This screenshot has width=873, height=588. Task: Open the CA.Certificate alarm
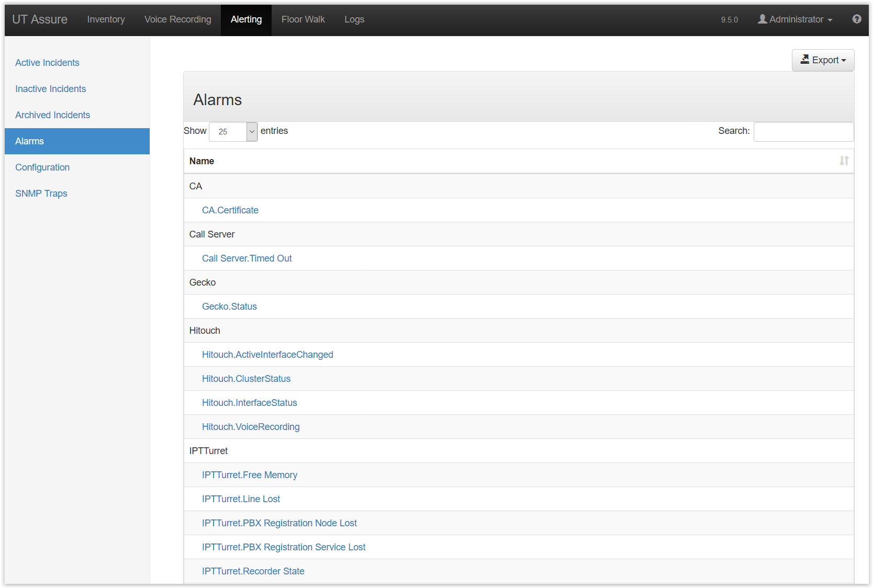pyautogui.click(x=230, y=210)
